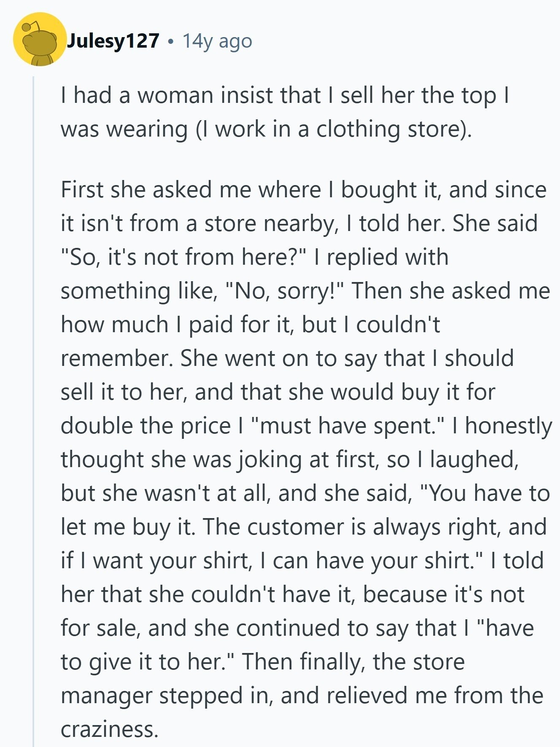560x747 pixels.
Task: Click the line "manager stepped in, and relieved"
Action: pos(302,696)
